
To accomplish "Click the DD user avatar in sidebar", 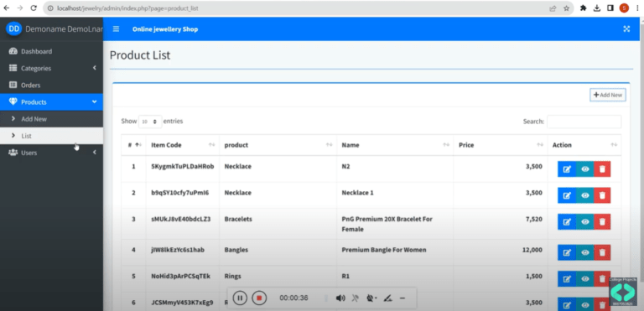I will coord(14,29).
